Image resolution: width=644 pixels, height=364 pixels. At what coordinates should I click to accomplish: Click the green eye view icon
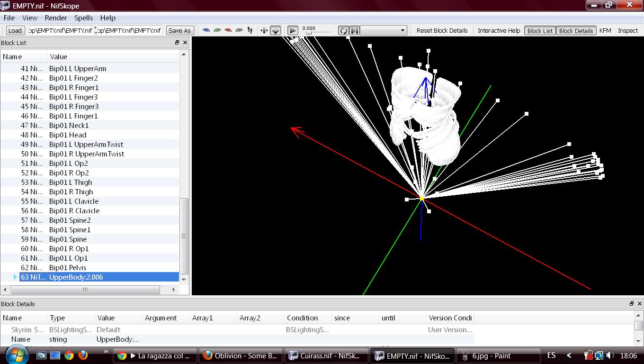coord(217,30)
